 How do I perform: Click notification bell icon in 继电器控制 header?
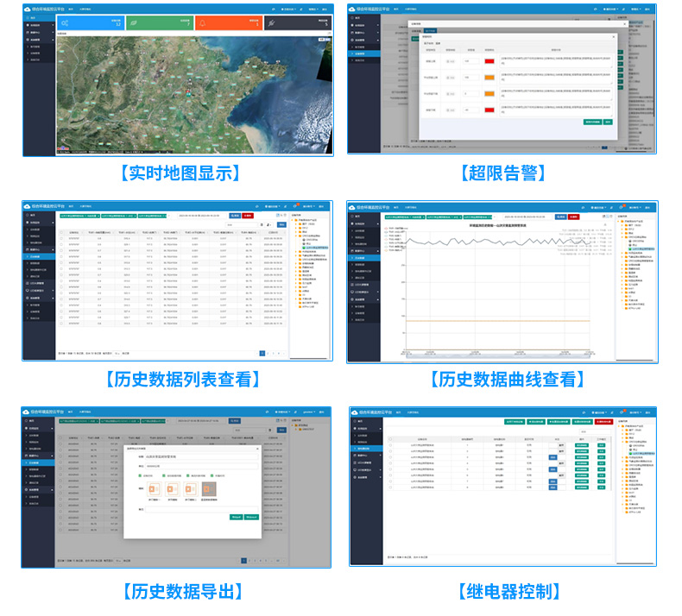click(x=621, y=412)
